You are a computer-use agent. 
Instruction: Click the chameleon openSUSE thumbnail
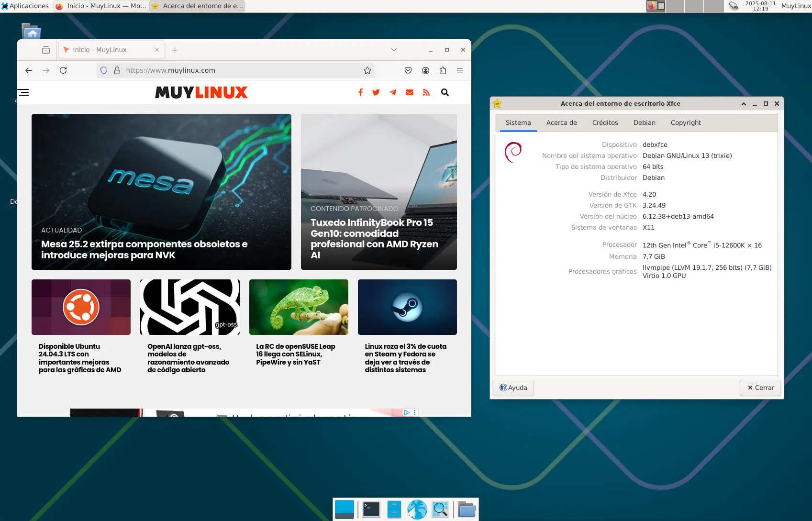299,307
